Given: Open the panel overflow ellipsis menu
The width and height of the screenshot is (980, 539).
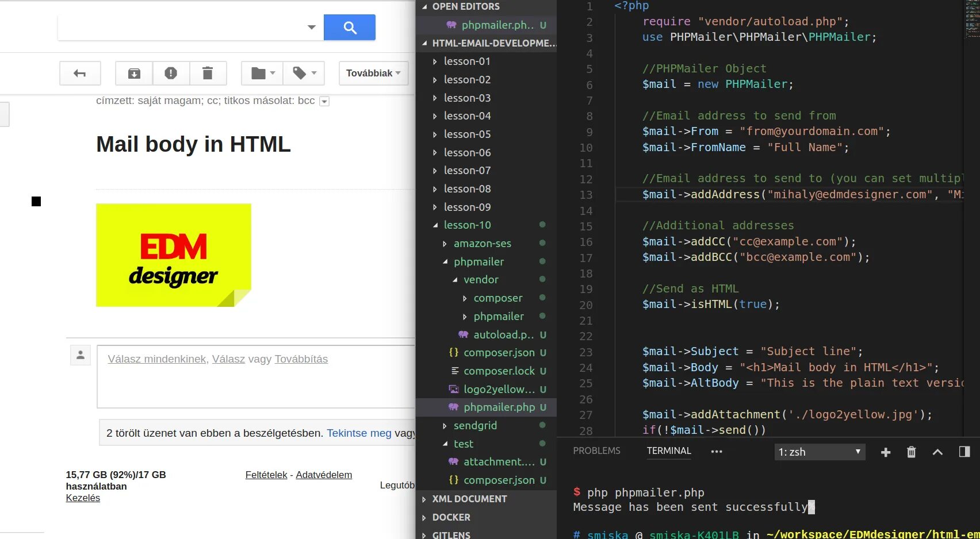Looking at the screenshot, I should click(x=717, y=452).
